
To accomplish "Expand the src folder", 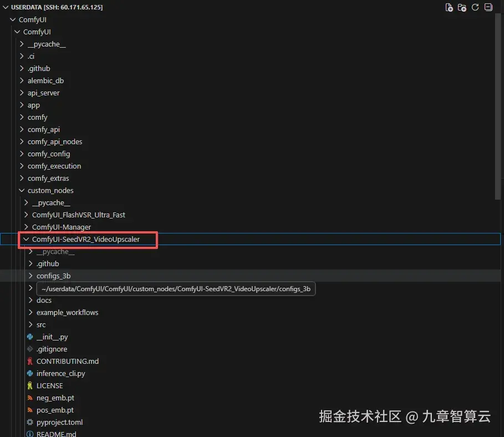I will (x=30, y=324).
